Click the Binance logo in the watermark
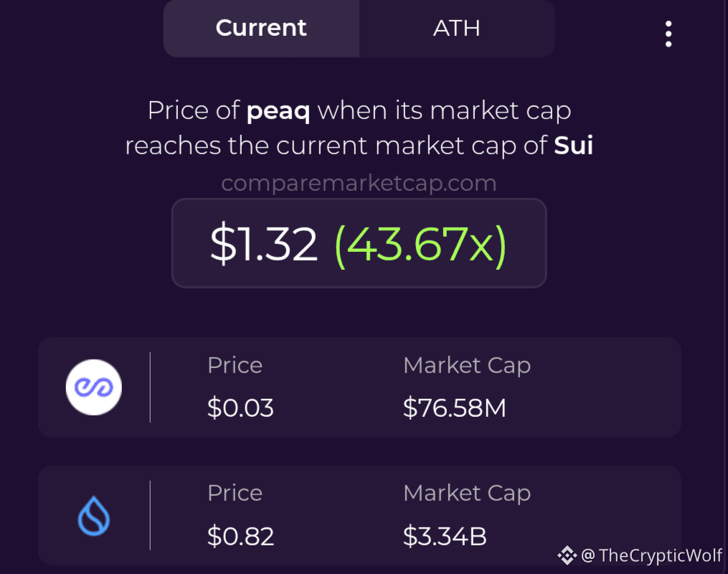The height and width of the screenshot is (574, 728). click(567, 555)
